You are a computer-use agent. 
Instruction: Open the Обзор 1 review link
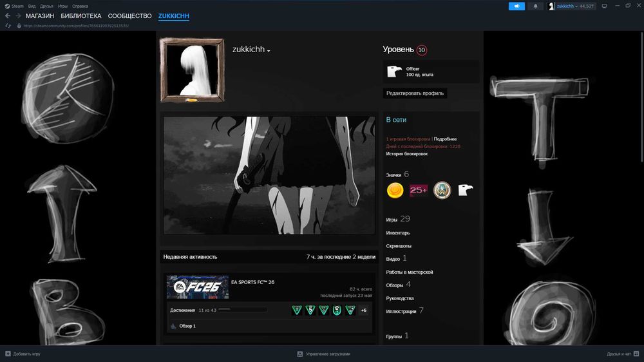coord(187,326)
